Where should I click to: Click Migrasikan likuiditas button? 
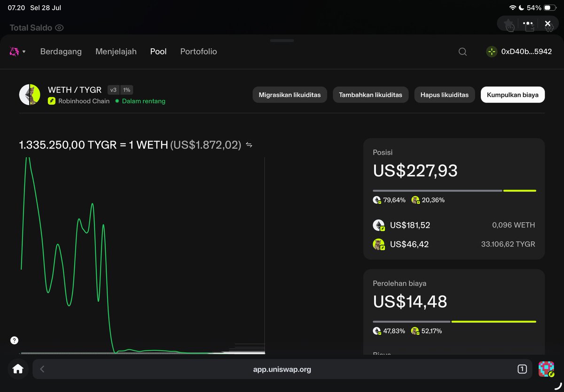tap(290, 94)
